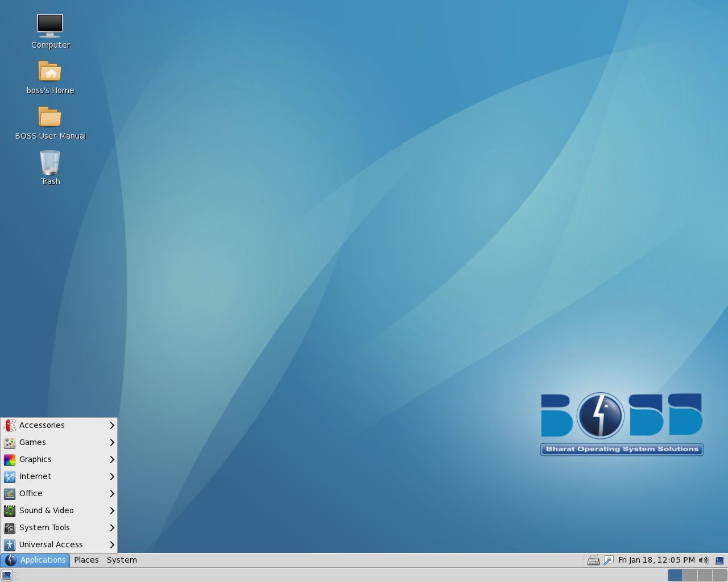Open the Places menu

(x=86, y=560)
